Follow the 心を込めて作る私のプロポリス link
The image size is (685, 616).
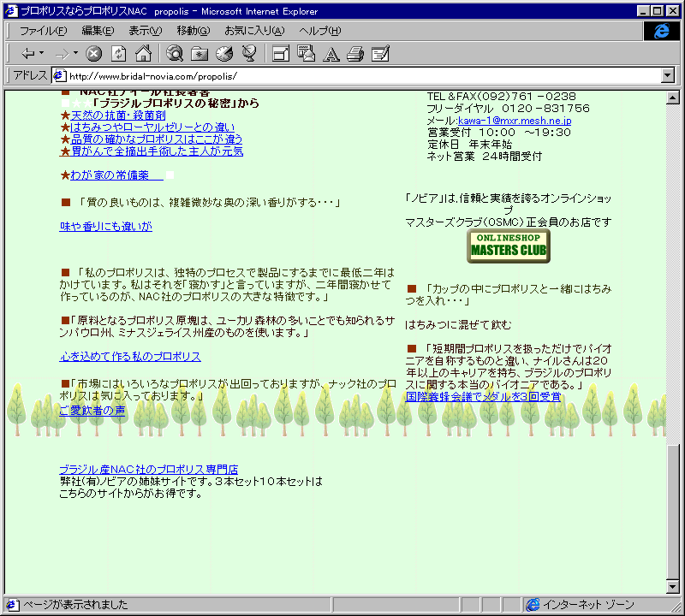(x=130, y=356)
